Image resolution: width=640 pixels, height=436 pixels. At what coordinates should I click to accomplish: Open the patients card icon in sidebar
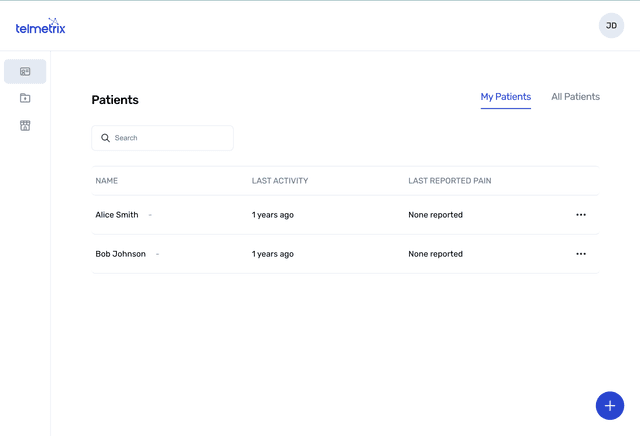pos(25,72)
